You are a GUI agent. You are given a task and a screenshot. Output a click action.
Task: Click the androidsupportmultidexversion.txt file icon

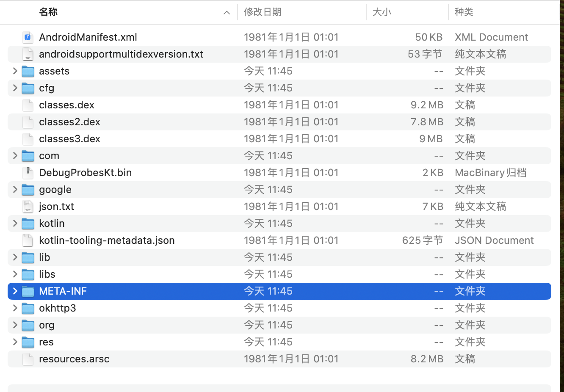28,54
